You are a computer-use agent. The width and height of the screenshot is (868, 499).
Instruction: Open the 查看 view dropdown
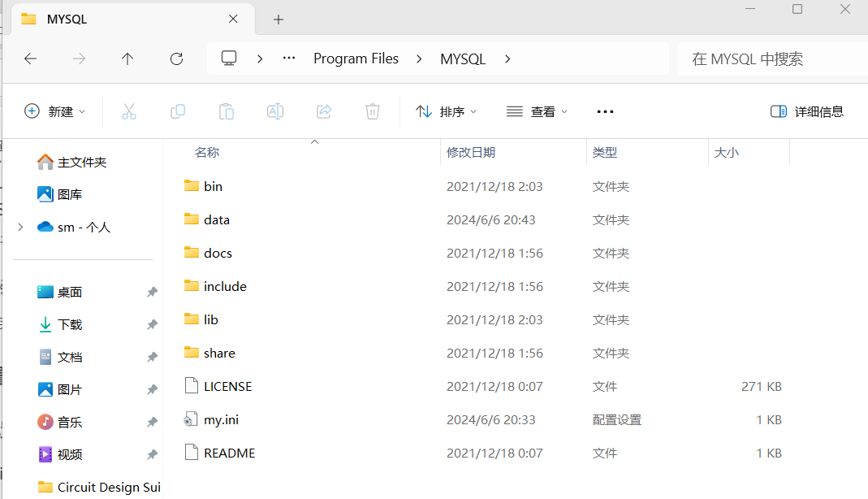pos(537,112)
